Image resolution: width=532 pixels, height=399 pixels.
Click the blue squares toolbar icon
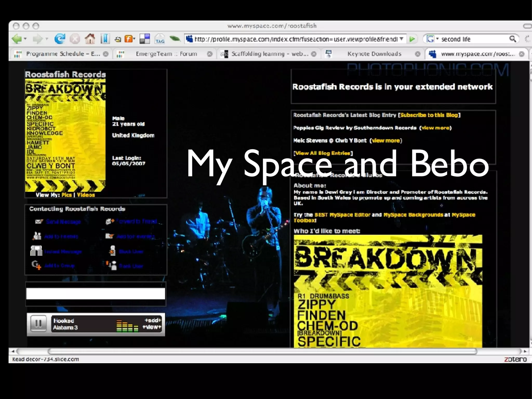click(x=145, y=39)
